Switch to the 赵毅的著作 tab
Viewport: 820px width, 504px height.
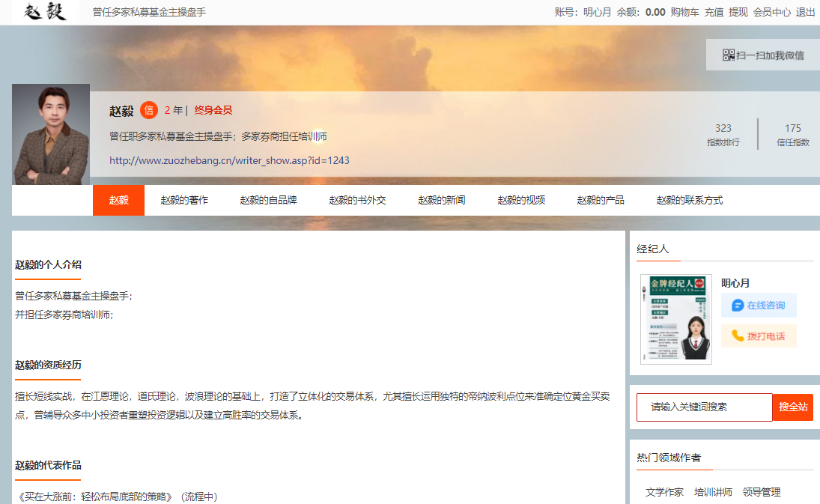184,200
